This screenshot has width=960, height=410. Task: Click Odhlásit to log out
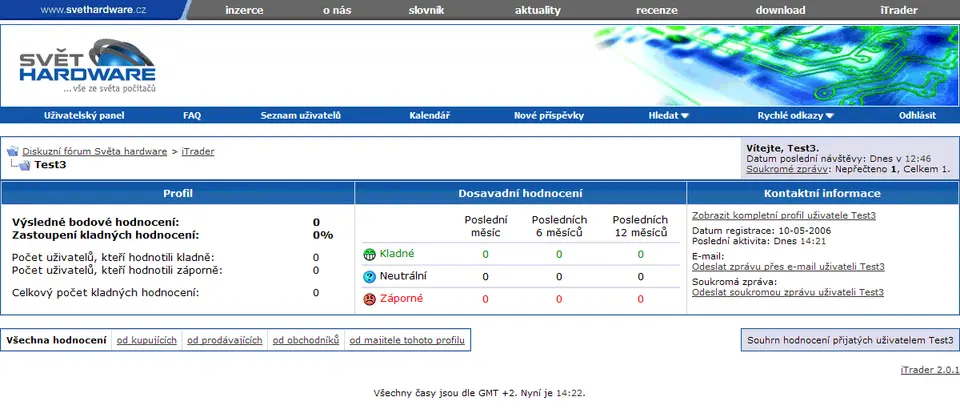917,116
